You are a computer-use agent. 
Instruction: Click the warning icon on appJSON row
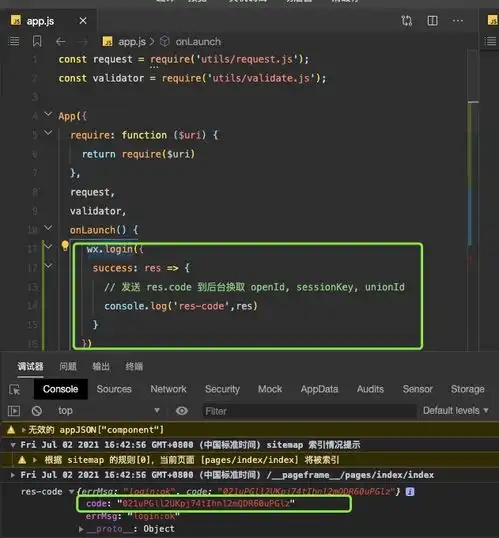(x=11, y=430)
